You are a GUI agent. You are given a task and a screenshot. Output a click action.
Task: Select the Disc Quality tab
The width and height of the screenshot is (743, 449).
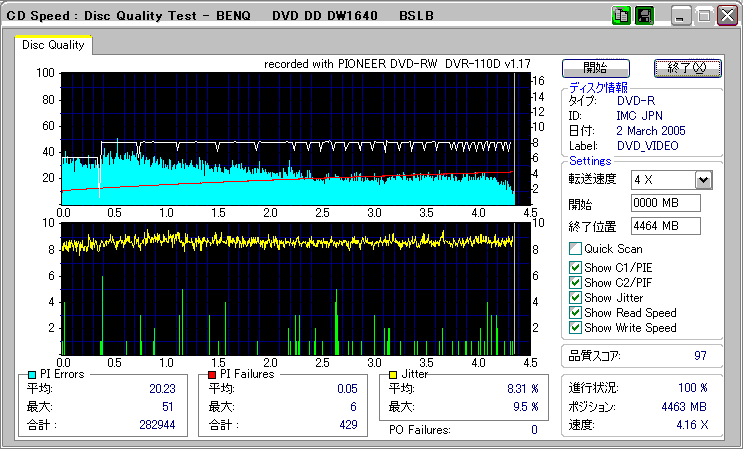click(54, 45)
